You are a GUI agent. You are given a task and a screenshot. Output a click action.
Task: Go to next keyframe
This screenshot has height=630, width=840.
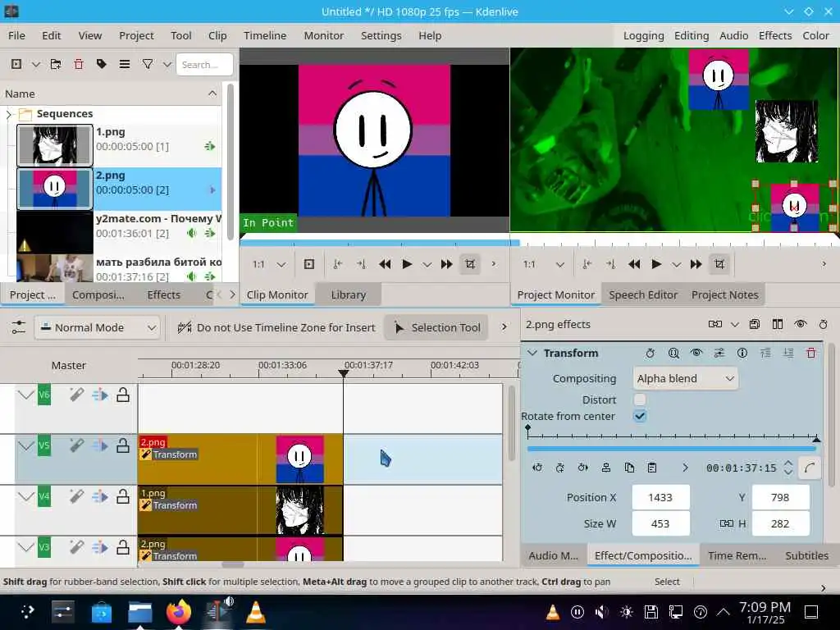[583, 468]
